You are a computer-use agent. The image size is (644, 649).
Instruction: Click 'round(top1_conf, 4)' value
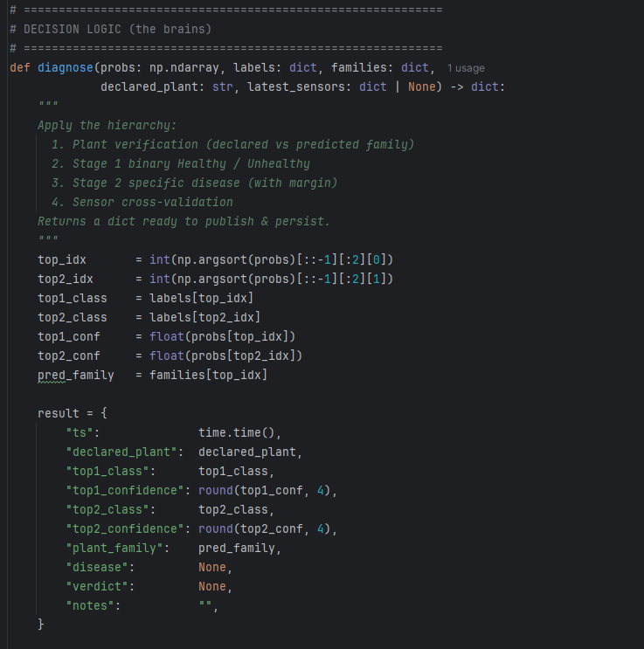[264, 490]
